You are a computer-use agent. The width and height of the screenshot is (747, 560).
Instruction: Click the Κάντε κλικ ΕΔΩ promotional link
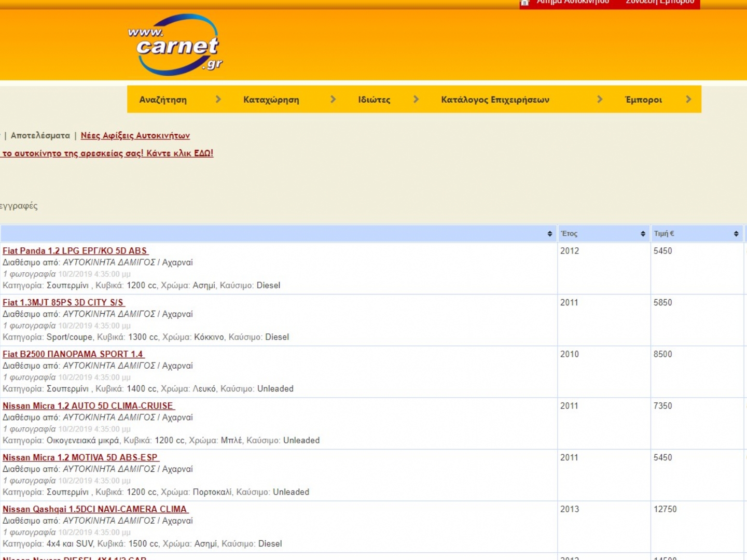click(x=107, y=153)
